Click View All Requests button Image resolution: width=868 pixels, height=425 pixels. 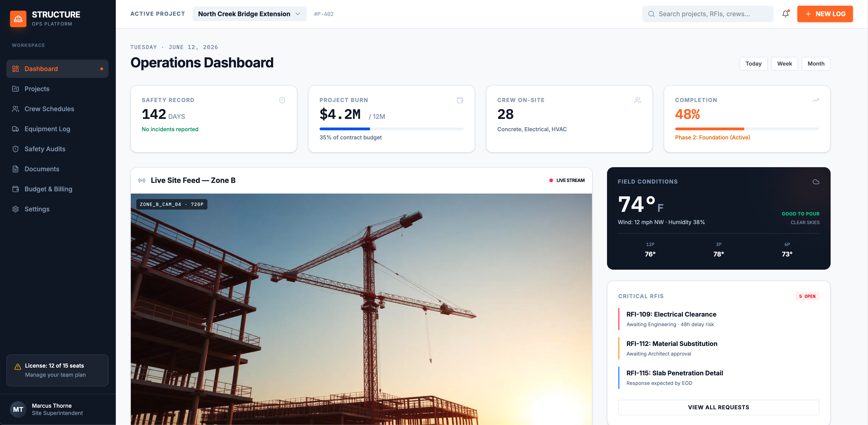click(718, 407)
